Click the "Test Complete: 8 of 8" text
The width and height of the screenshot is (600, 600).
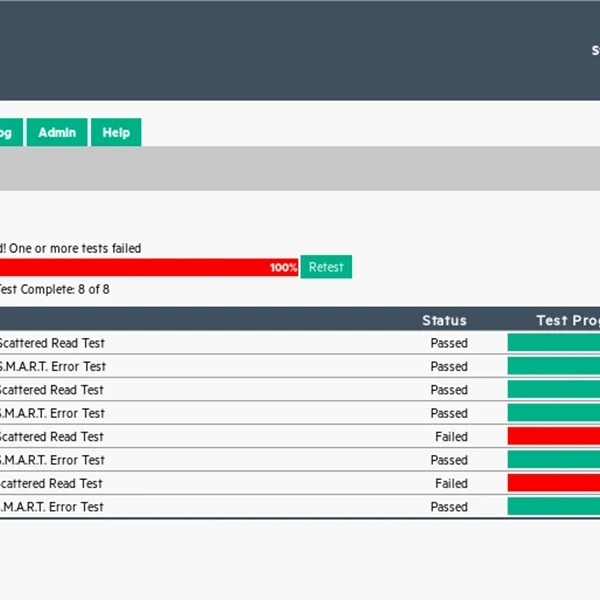55,290
